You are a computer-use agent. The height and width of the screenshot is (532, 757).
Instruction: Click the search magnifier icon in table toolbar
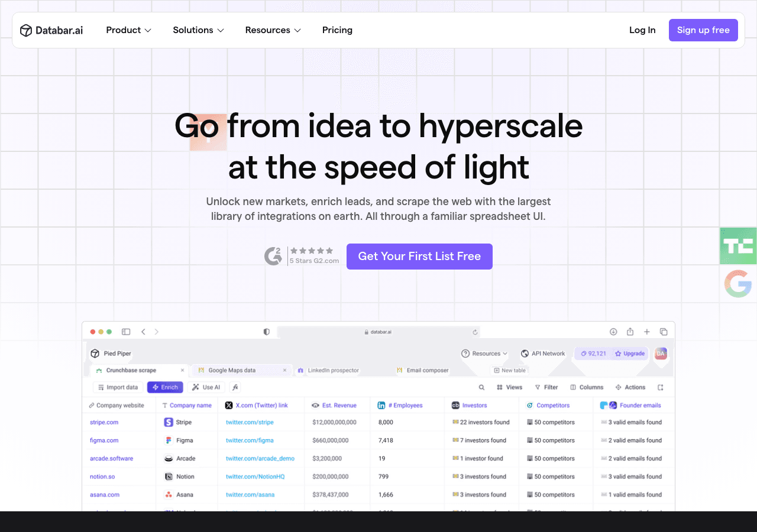(x=481, y=388)
